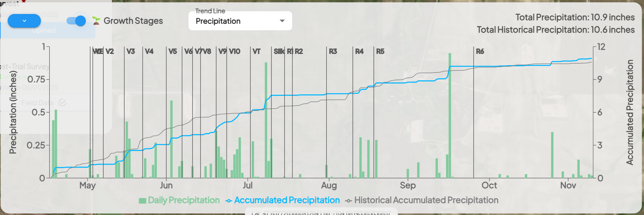This screenshot has width=644, height=215.
Task: Click the chevron in the blue pill button
Action: point(24,21)
